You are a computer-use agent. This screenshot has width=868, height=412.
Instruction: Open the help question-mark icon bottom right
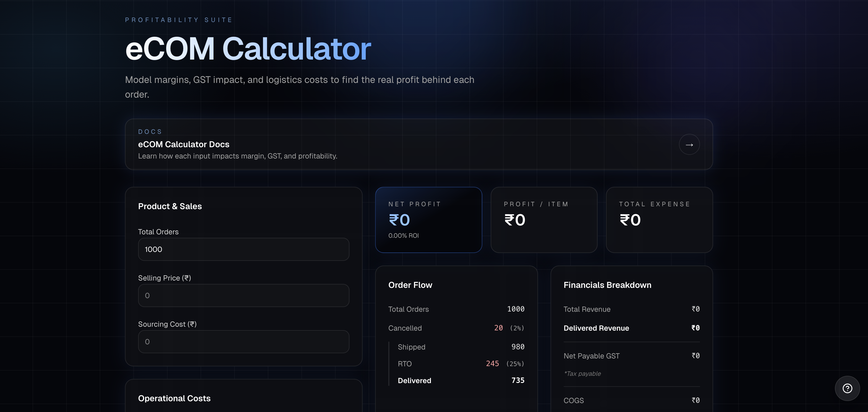848,388
